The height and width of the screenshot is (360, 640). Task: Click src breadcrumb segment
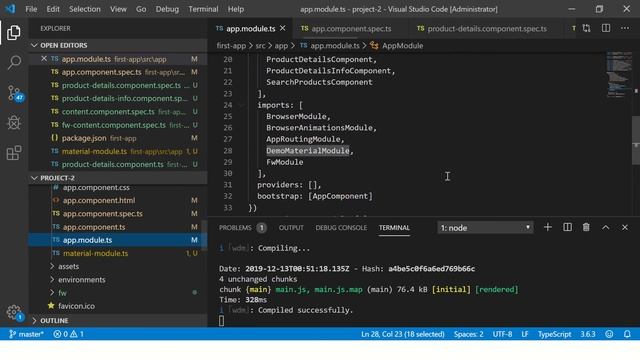260,46
